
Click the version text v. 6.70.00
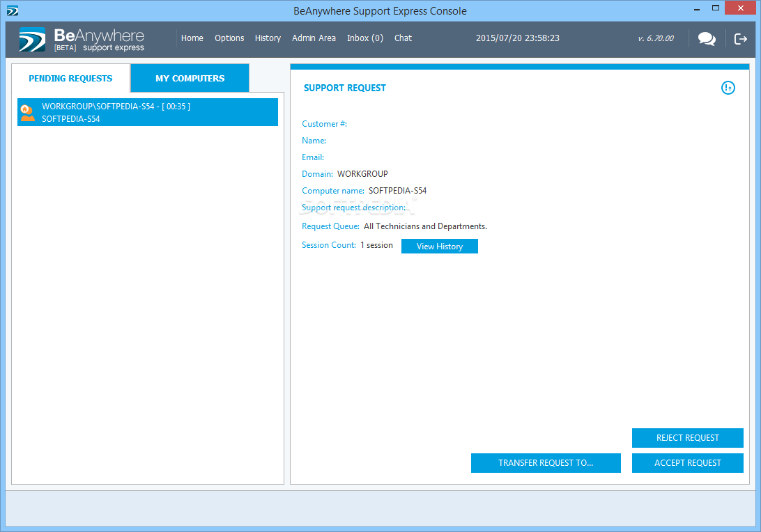tap(656, 38)
